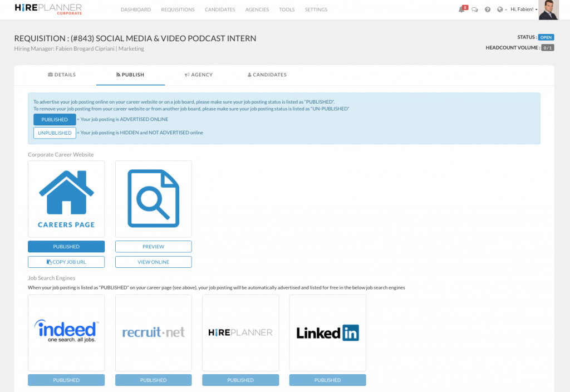Click the UNPUBLISHED legend button in info box

pos(55,133)
